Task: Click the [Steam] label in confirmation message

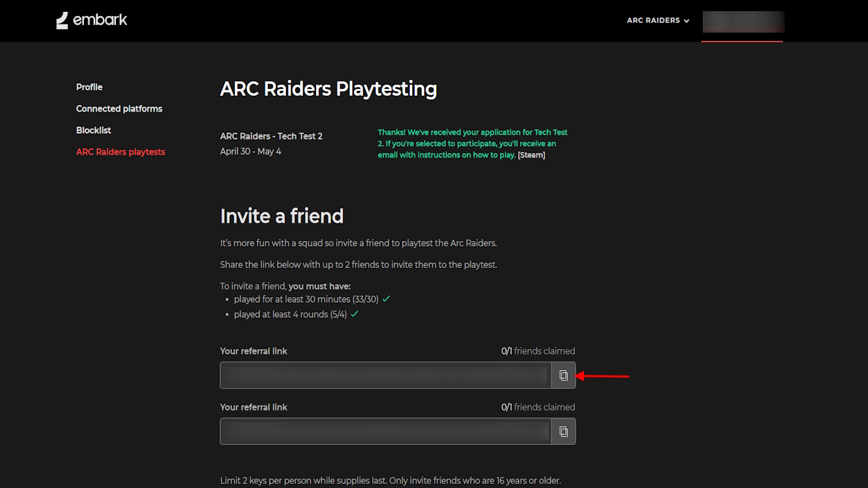Action: tap(531, 155)
